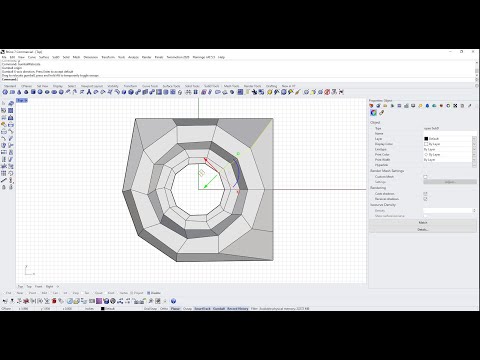Click the first icon in the bottom toolbar
Viewport: 480px width, 360px height.
(5, 301)
